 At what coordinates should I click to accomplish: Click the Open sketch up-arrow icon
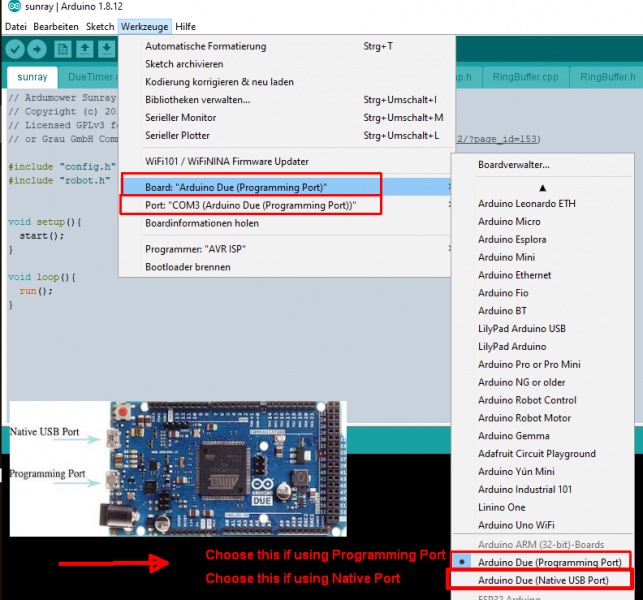[x=84, y=50]
